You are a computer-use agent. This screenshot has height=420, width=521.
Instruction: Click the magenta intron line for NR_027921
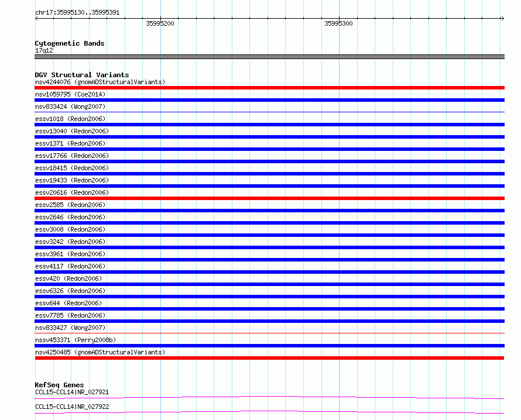269,397
